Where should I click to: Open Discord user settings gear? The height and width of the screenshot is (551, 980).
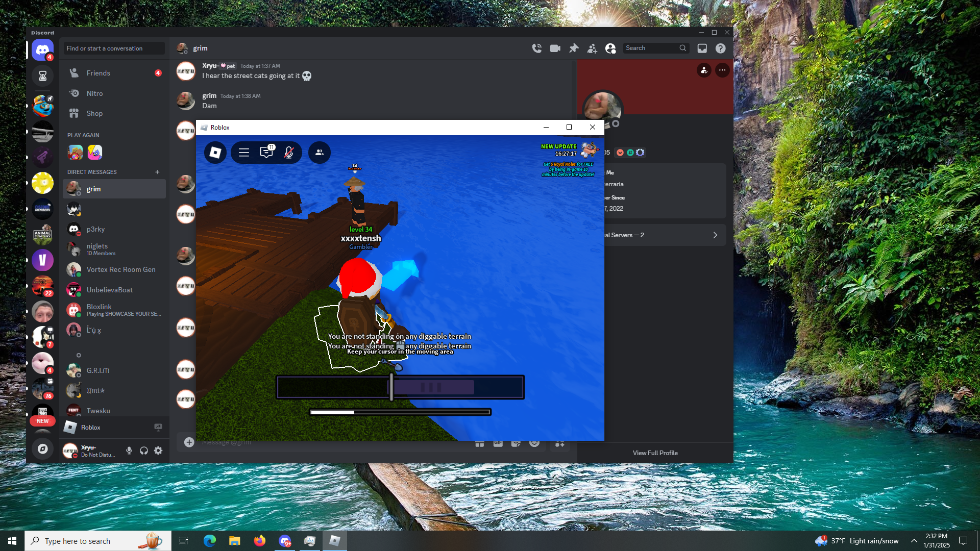[158, 450]
